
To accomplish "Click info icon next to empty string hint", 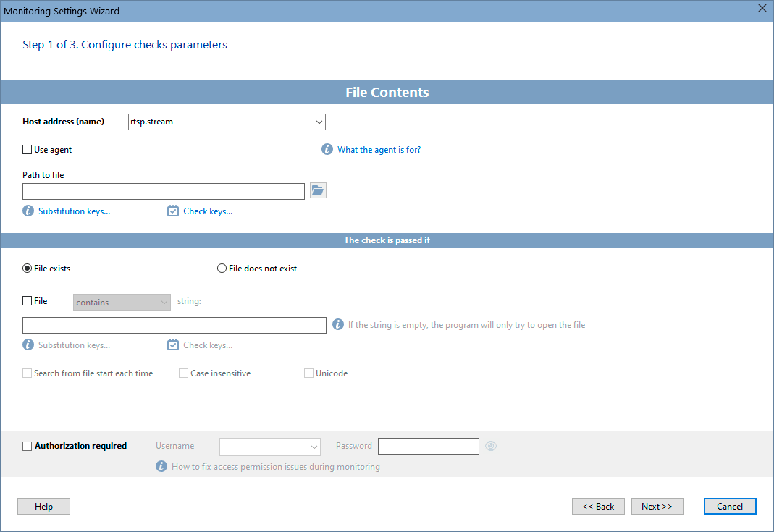I will [x=338, y=325].
